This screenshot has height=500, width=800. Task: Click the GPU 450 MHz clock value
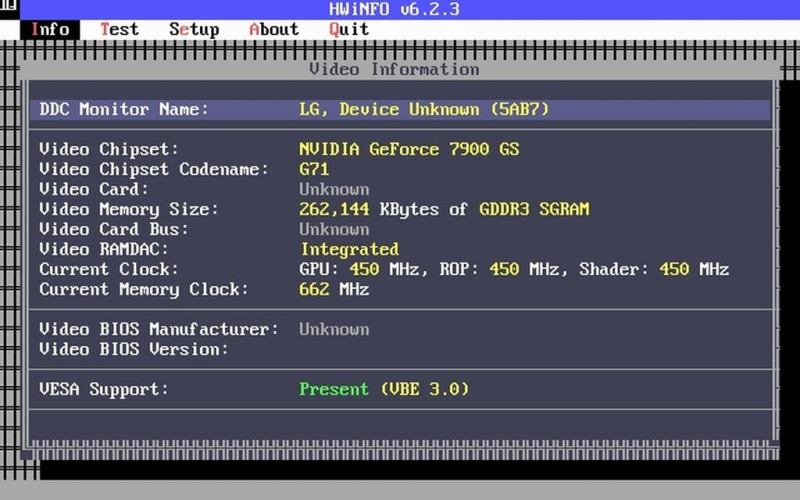[x=359, y=269]
